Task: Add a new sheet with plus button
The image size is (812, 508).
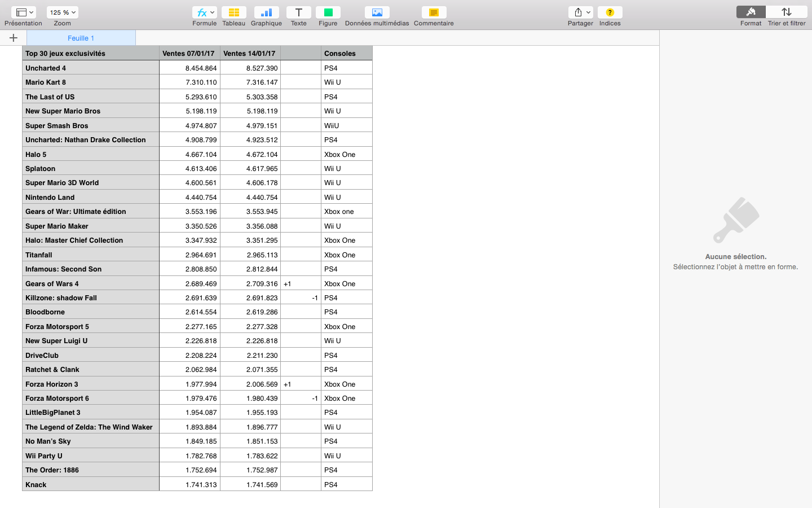Action: point(14,38)
